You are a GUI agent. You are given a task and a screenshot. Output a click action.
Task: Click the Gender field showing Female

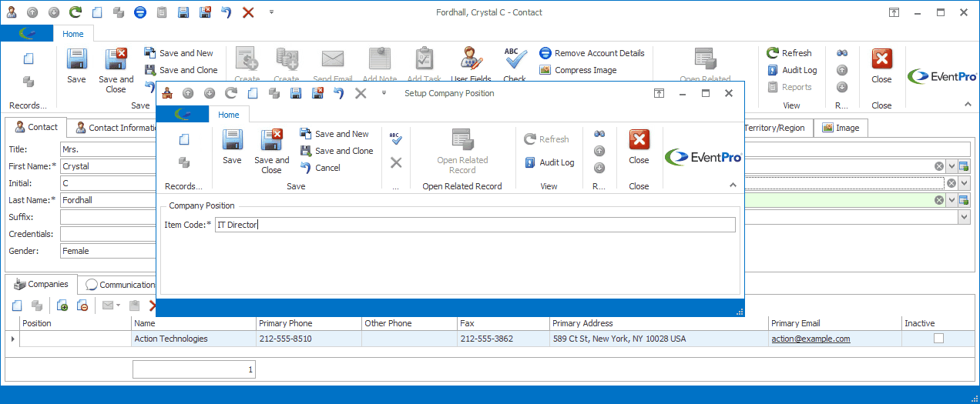tap(108, 251)
